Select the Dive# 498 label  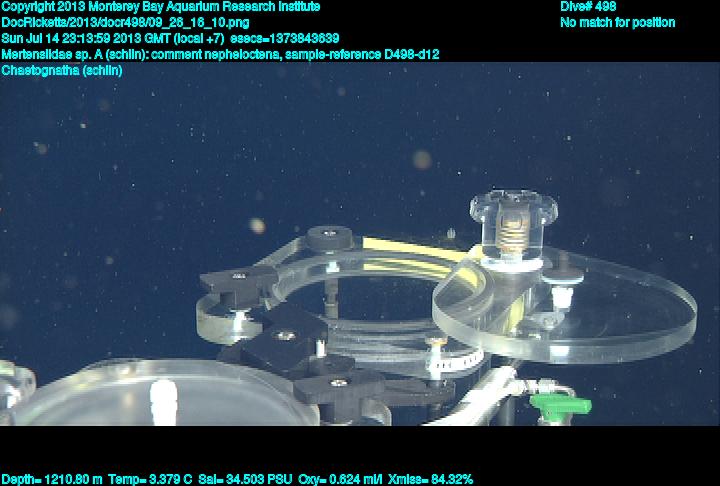(588, 6)
